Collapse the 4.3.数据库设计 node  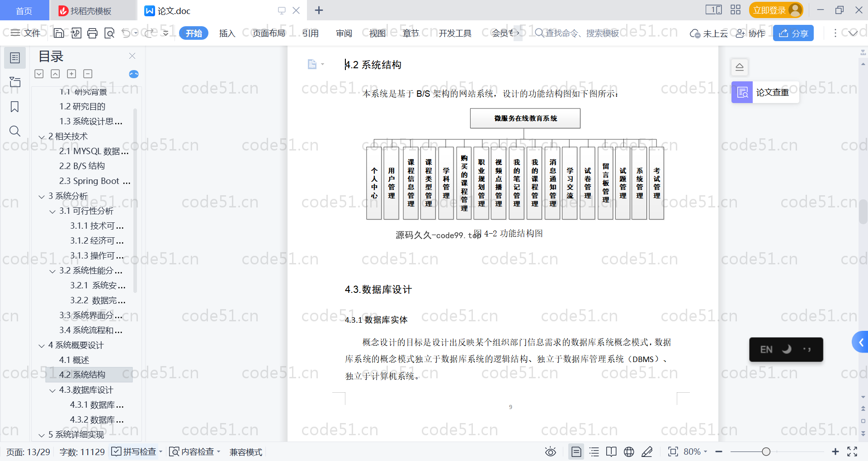(x=52, y=390)
